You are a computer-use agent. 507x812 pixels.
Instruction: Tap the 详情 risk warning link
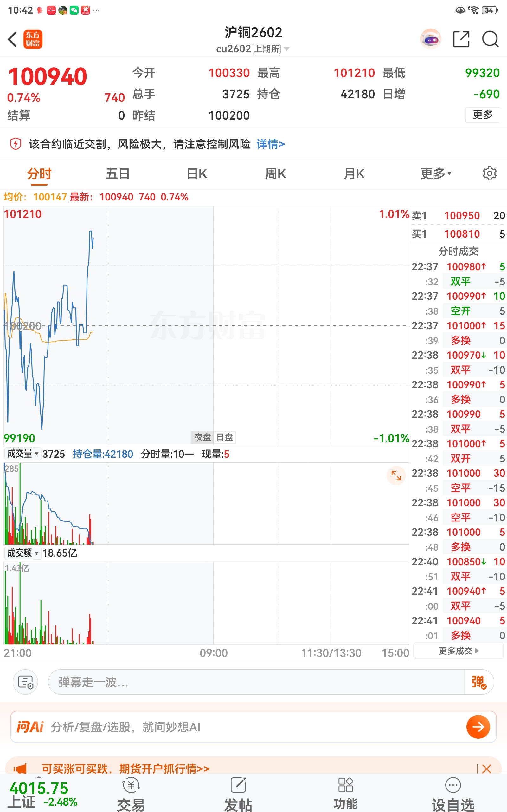coord(270,144)
